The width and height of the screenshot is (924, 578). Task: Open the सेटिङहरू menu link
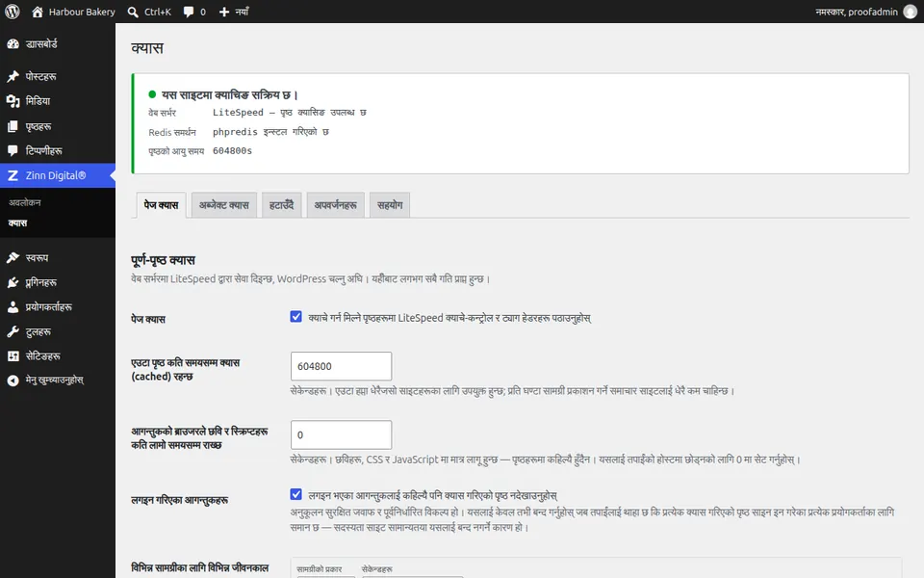[58, 356]
